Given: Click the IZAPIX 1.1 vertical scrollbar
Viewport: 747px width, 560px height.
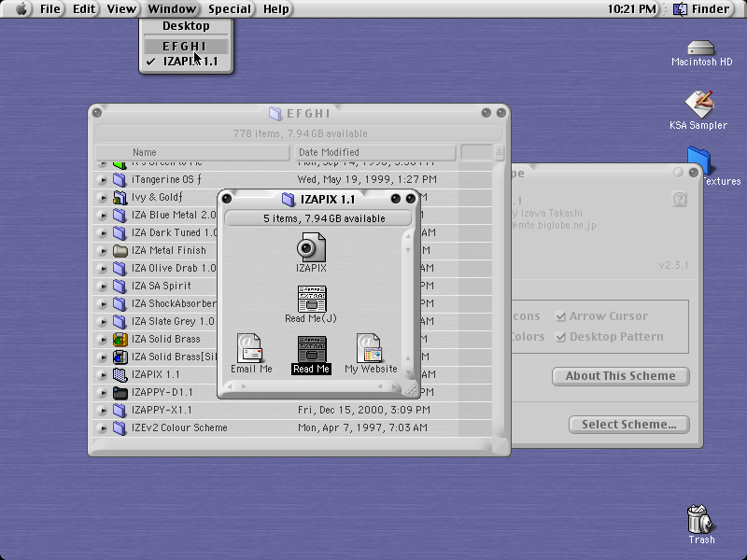Looking at the screenshot, I should point(407,304).
